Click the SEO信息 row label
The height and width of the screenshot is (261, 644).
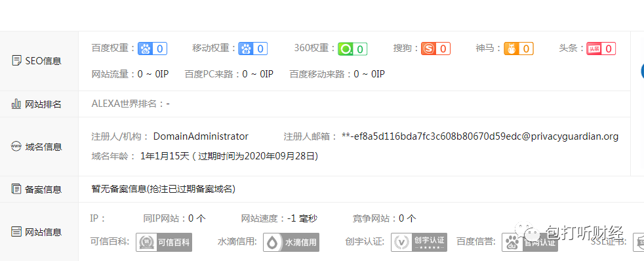click(x=43, y=61)
